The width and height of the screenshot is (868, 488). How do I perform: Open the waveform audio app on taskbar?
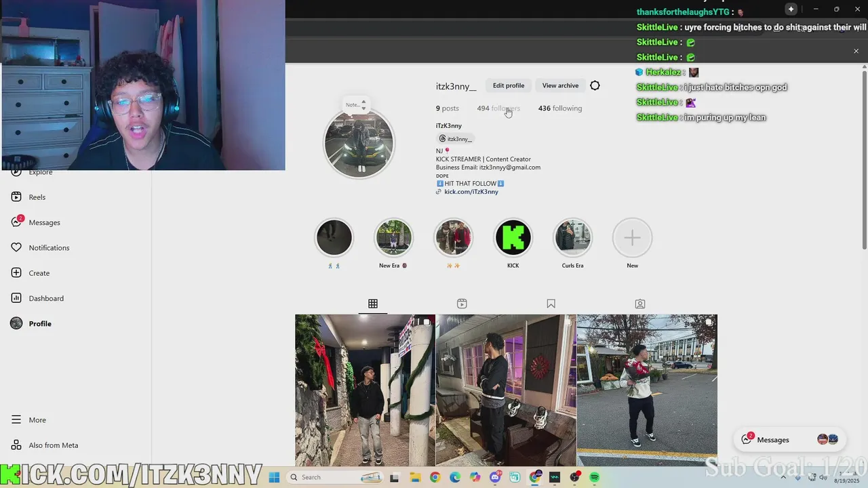tap(555, 477)
